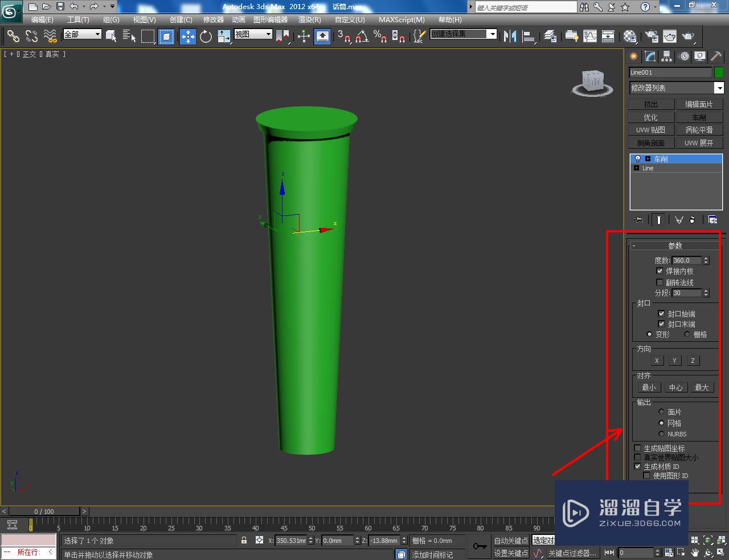Toggle Percent Snap icon

coord(380,36)
